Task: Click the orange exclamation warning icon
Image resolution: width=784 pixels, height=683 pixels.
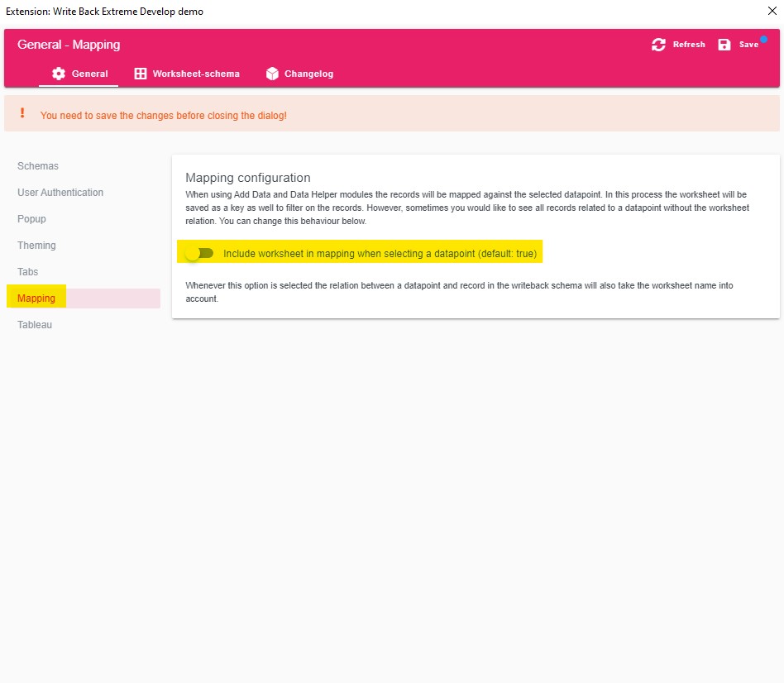Action: (22, 113)
